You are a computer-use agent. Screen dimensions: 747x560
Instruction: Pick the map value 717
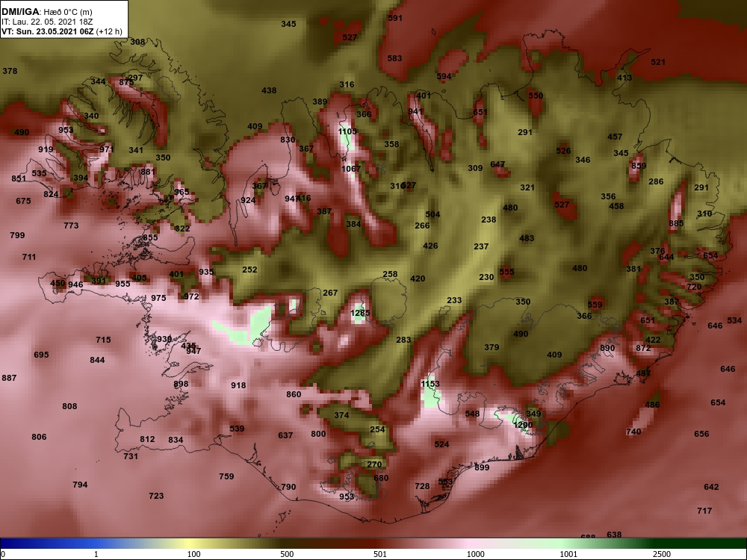(x=704, y=511)
